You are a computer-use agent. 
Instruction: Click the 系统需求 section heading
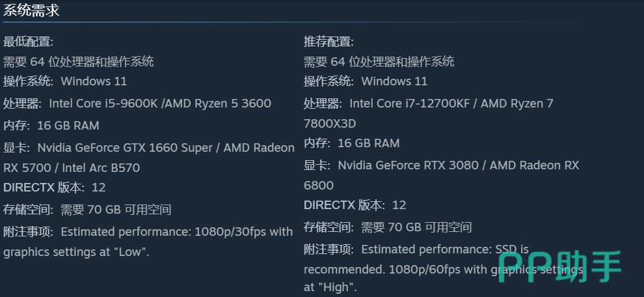click(32, 10)
